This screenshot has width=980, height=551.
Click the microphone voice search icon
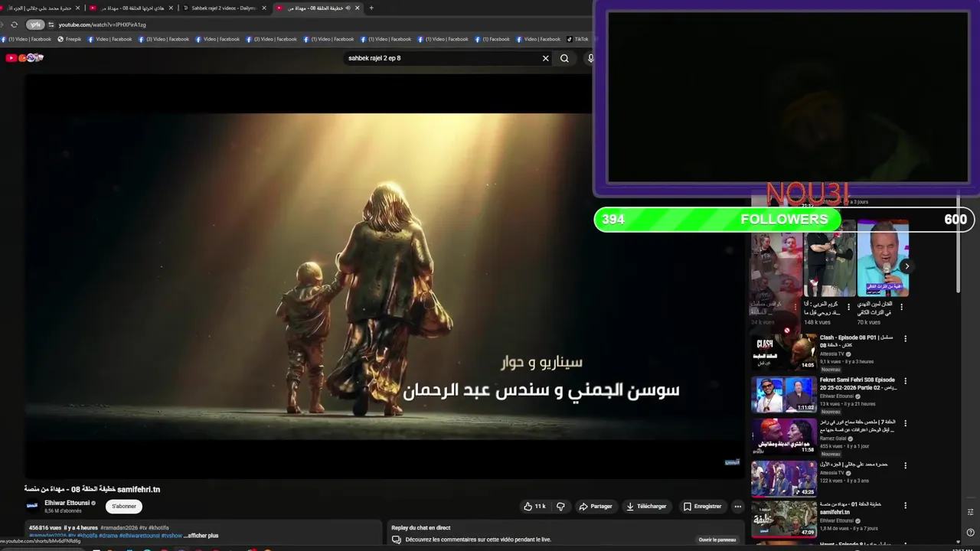pyautogui.click(x=590, y=58)
